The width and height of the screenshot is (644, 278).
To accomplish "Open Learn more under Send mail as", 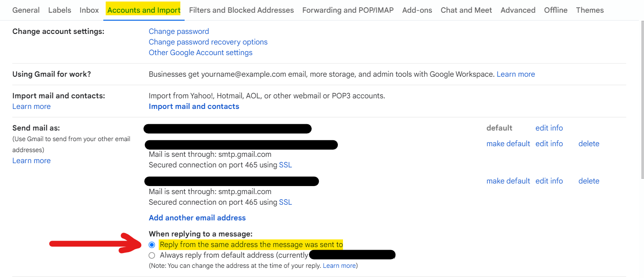I will pyautogui.click(x=31, y=161).
